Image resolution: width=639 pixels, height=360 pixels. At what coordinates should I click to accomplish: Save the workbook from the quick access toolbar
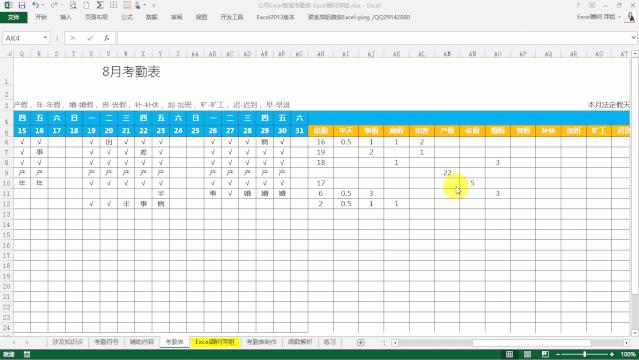22,5
